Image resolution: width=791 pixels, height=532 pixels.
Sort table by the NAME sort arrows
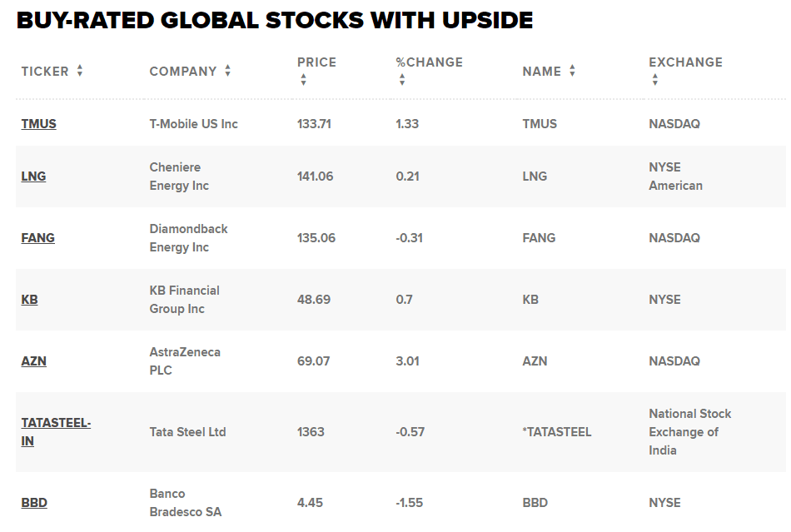point(572,72)
